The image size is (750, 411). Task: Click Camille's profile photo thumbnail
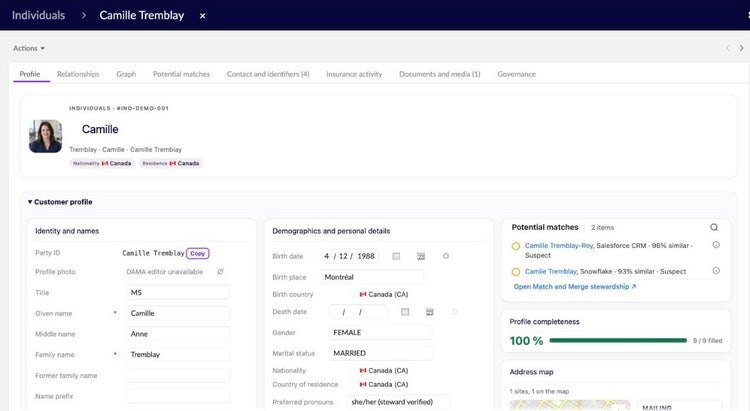pyautogui.click(x=45, y=136)
